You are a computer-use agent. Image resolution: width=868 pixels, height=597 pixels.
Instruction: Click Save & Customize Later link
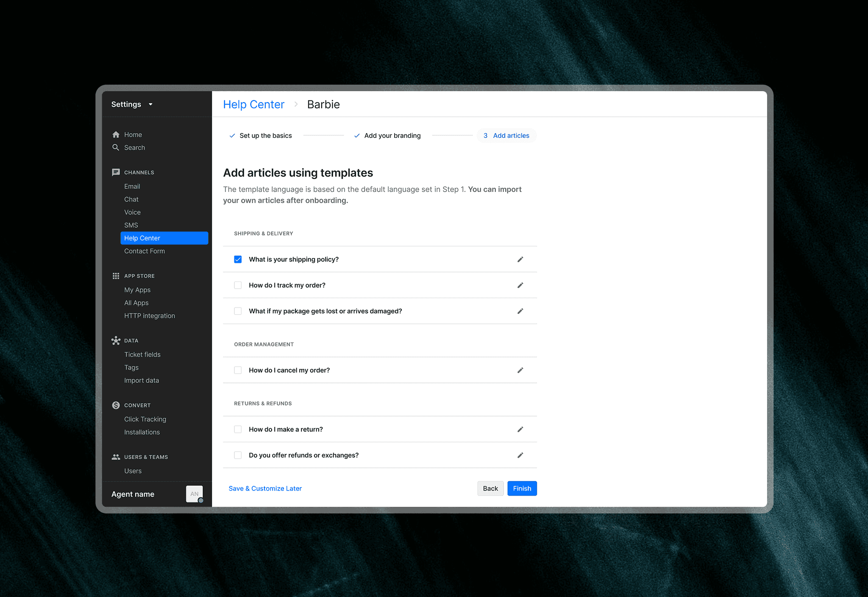[265, 488]
